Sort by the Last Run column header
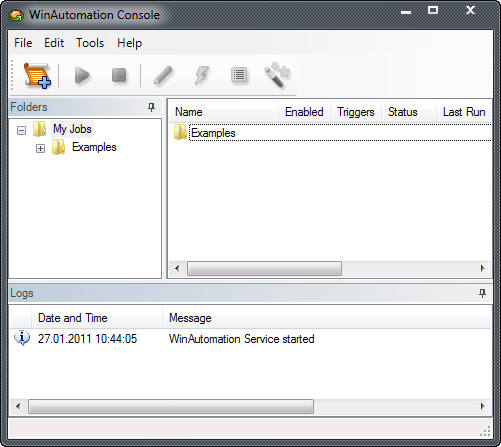The image size is (501, 447). [464, 112]
